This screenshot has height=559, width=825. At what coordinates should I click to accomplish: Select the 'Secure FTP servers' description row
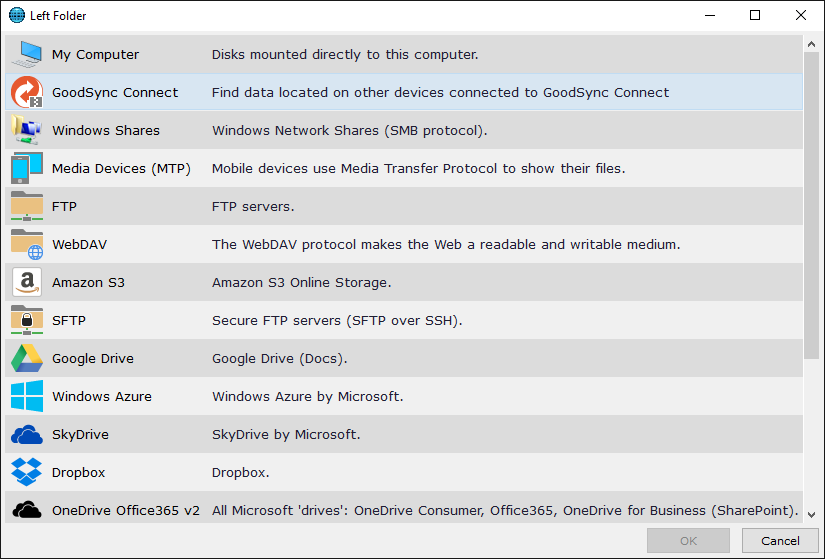pyautogui.click(x=337, y=320)
